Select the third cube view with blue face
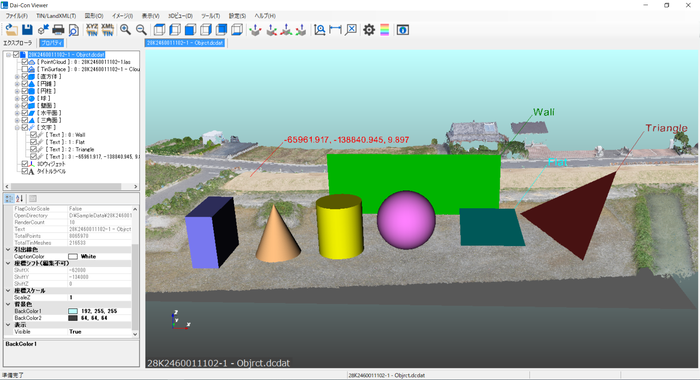 click(x=191, y=30)
